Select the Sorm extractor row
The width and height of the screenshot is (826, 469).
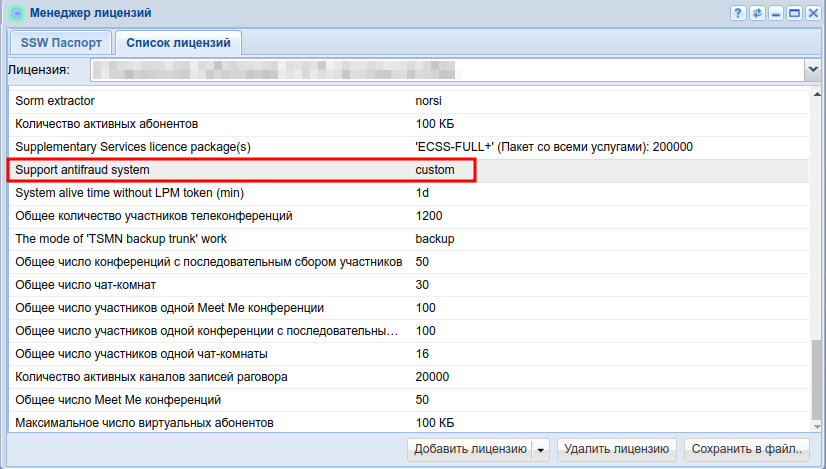point(240,101)
